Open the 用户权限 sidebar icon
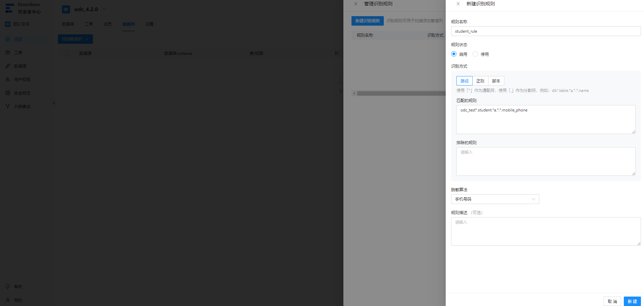 tap(8, 79)
